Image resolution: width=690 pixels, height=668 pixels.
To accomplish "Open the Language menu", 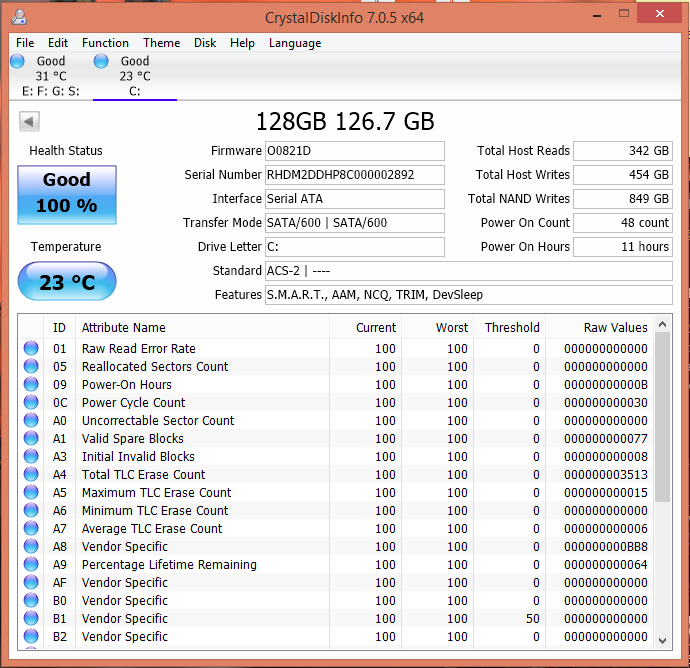I will click(x=295, y=43).
